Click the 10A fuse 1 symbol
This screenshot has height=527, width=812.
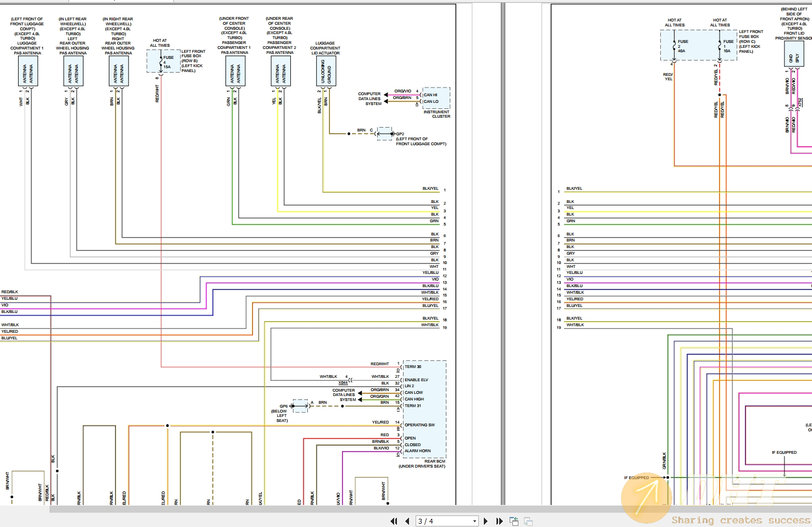720,46
